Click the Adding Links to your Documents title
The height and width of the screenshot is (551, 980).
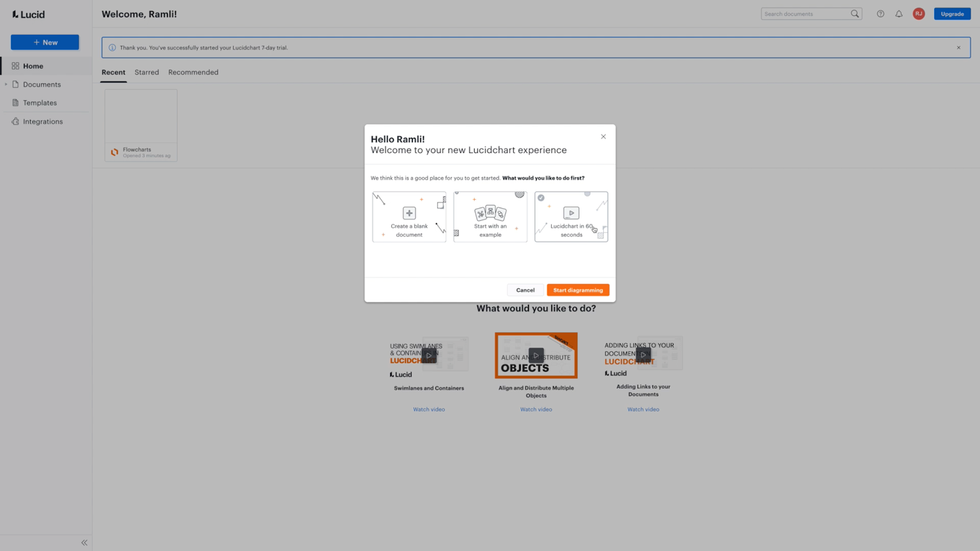coord(643,391)
